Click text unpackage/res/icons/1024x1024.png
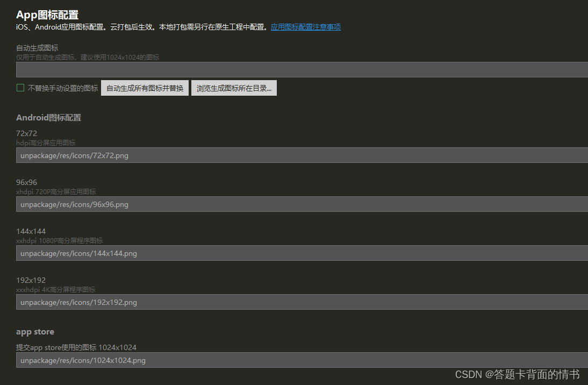Image resolution: width=588 pixels, height=385 pixels. pos(82,360)
